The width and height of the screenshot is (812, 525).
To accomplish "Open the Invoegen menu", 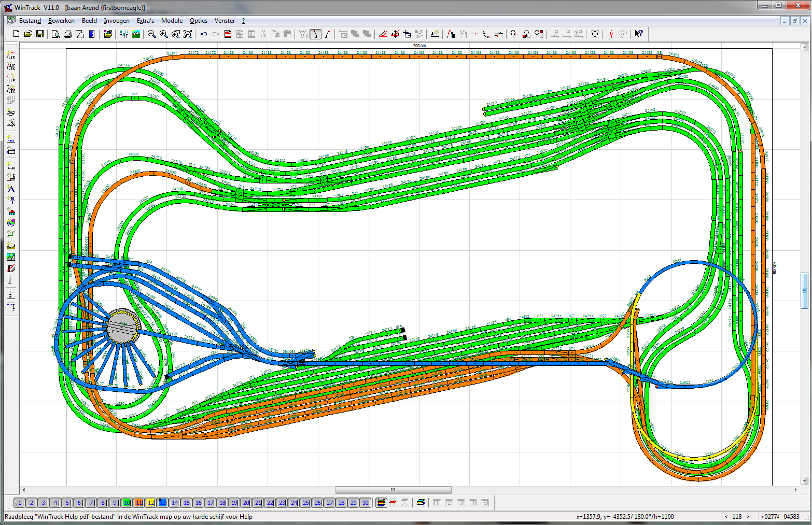I will point(117,21).
